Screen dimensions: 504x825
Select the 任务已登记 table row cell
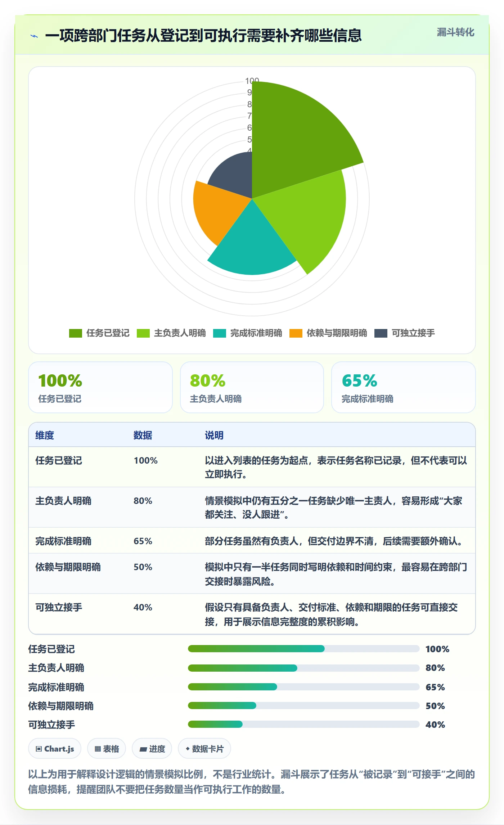59,460
